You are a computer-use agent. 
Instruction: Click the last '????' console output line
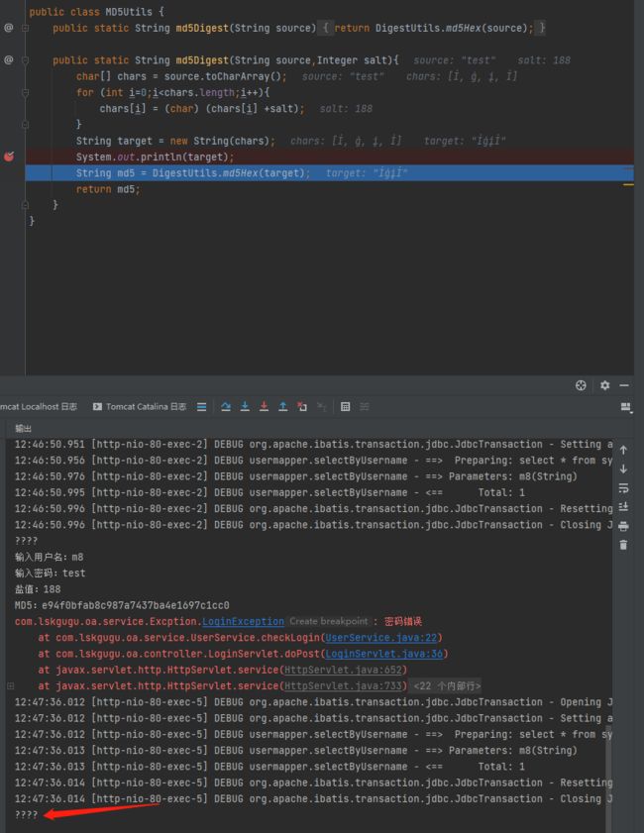coord(26,814)
